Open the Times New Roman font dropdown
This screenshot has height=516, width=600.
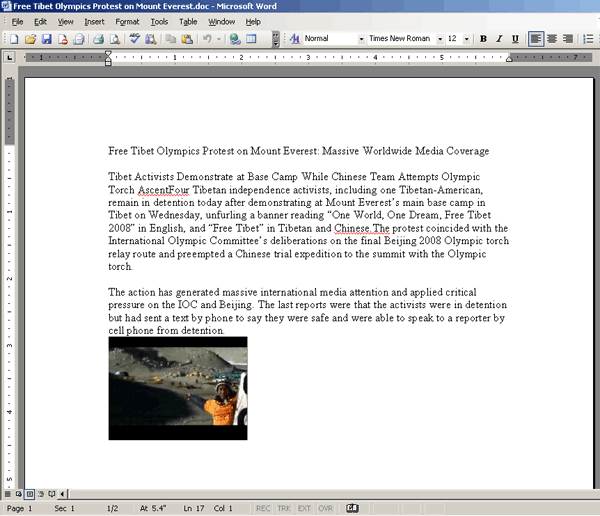click(x=438, y=39)
